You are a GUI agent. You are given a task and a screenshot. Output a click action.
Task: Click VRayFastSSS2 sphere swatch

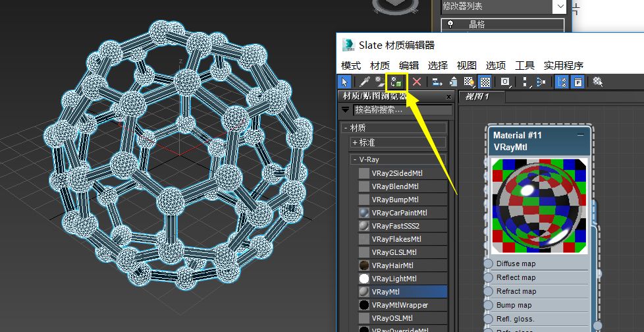tap(364, 226)
